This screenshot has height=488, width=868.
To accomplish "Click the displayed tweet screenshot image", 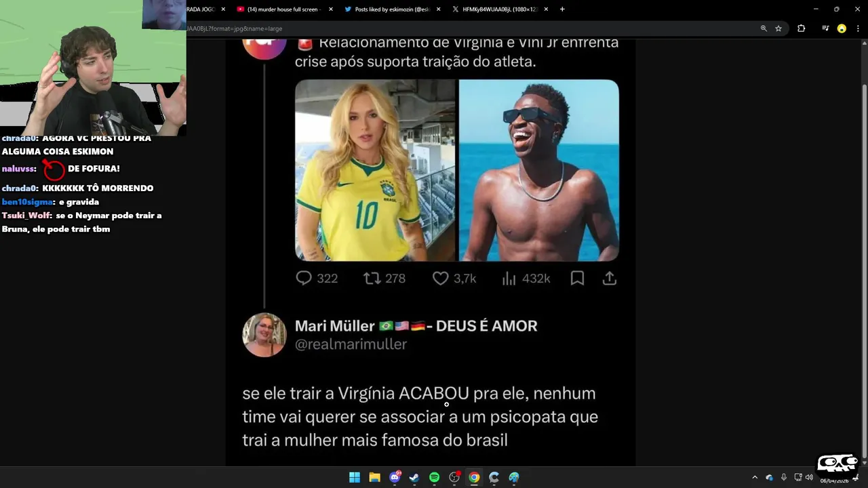I will tap(431, 252).
